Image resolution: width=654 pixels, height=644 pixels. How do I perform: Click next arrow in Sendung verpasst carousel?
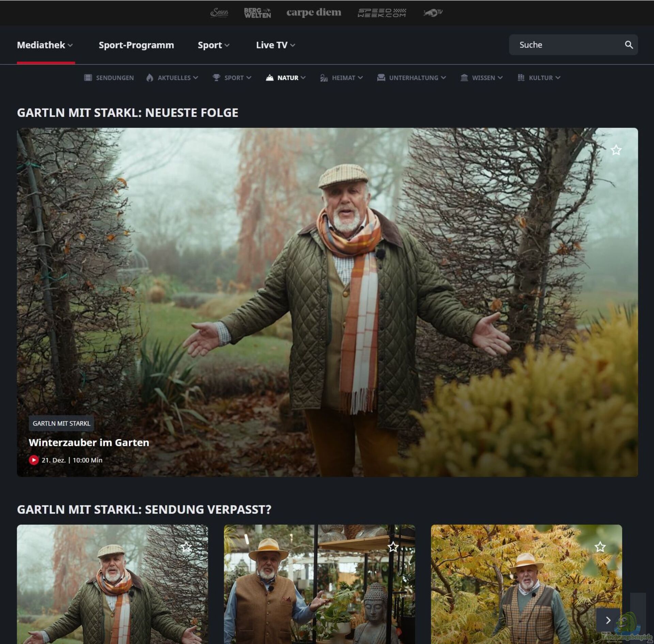[608, 620]
